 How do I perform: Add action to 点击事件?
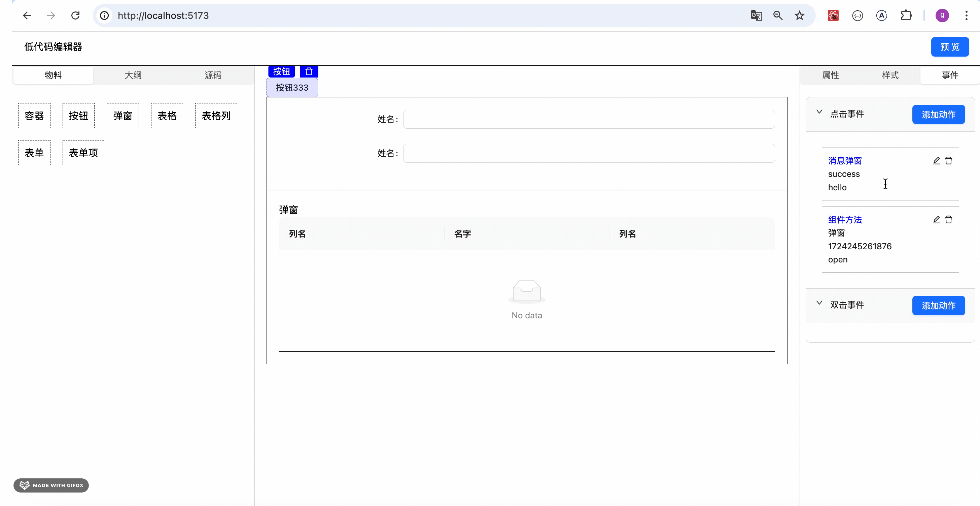(x=938, y=115)
